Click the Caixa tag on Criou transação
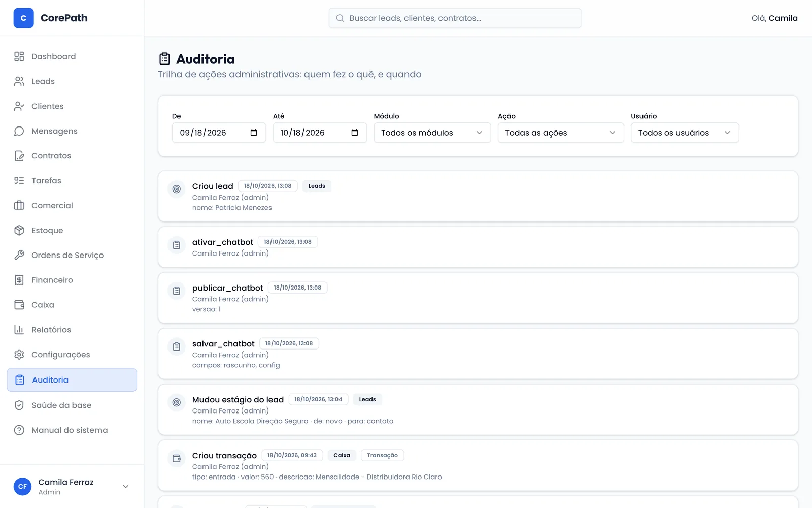 342,455
